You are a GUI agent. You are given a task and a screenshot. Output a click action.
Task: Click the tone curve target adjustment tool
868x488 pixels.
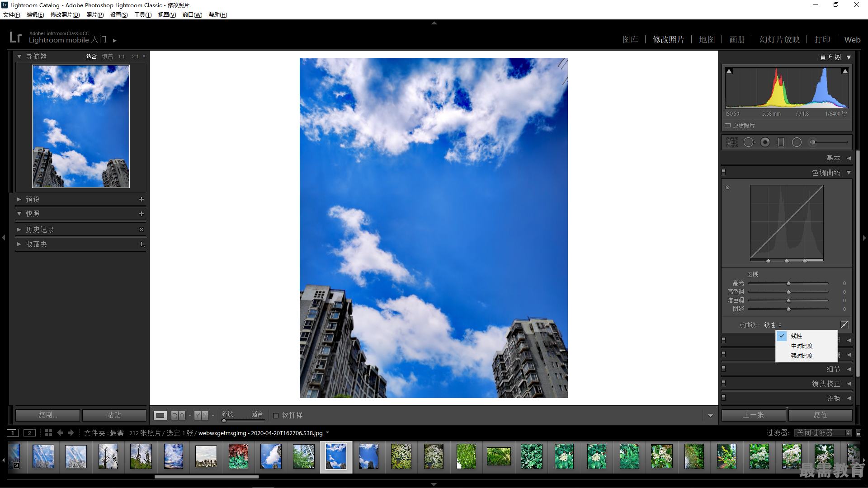click(x=728, y=187)
